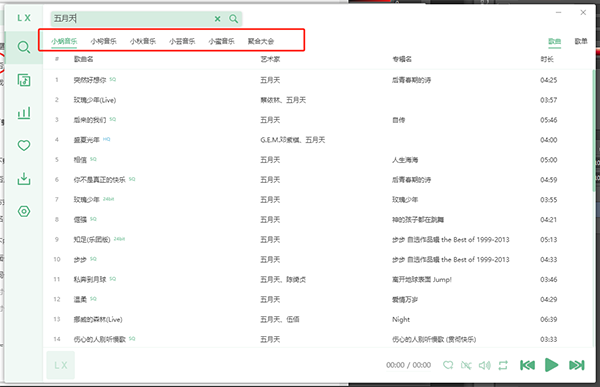Switch to the 歌曲 result type tab
The image size is (600, 387).
tap(554, 41)
